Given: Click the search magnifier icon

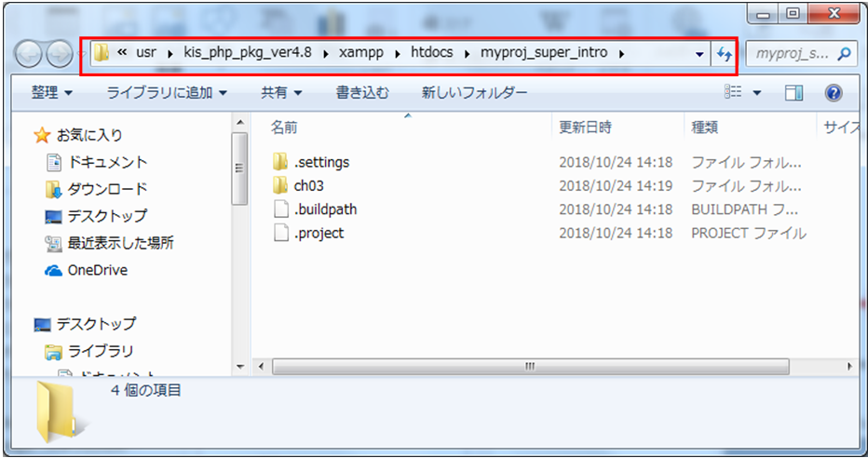Looking at the screenshot, I should coord(844,55).
